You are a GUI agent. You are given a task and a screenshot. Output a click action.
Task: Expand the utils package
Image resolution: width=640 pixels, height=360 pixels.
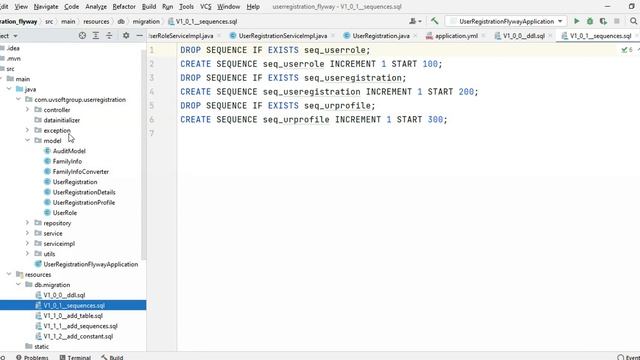pos(27,253)
